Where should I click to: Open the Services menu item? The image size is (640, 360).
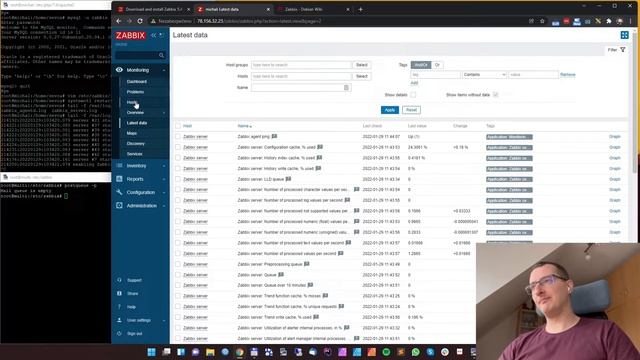click(x=134, y=154)
